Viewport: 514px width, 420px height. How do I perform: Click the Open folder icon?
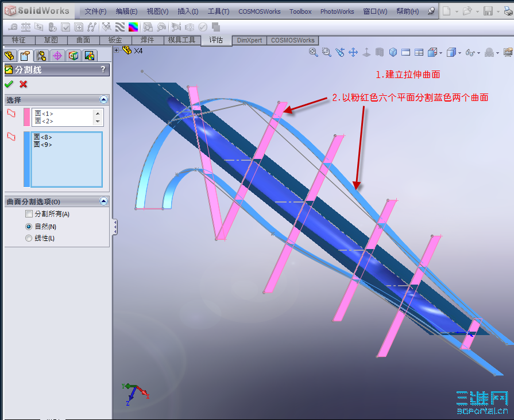[467, 11]
